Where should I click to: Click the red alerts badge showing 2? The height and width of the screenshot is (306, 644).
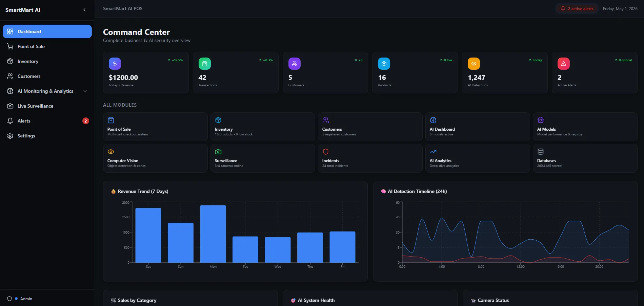tap(86, 121)
